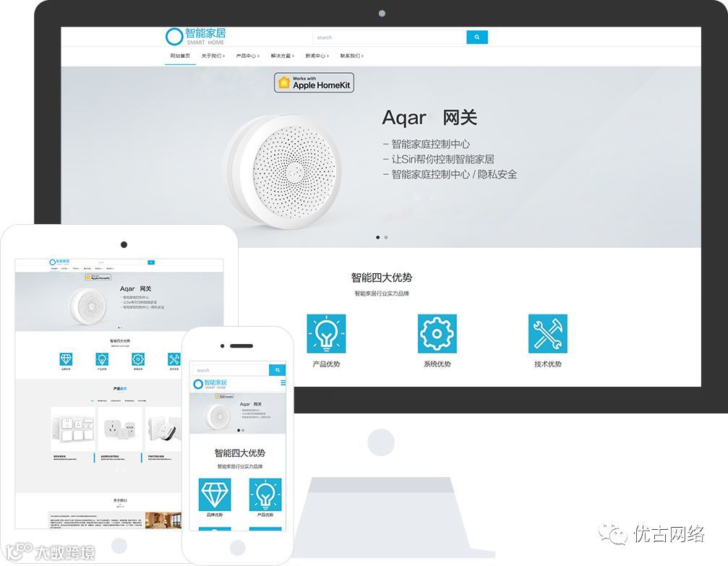
Task: Click the diamond brand icon on tablet
Action: pos(66,359)
